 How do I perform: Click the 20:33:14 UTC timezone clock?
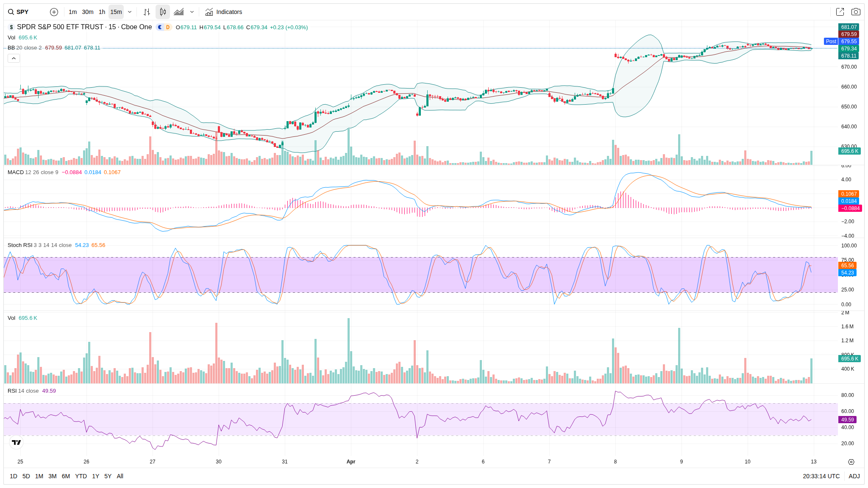821,476
